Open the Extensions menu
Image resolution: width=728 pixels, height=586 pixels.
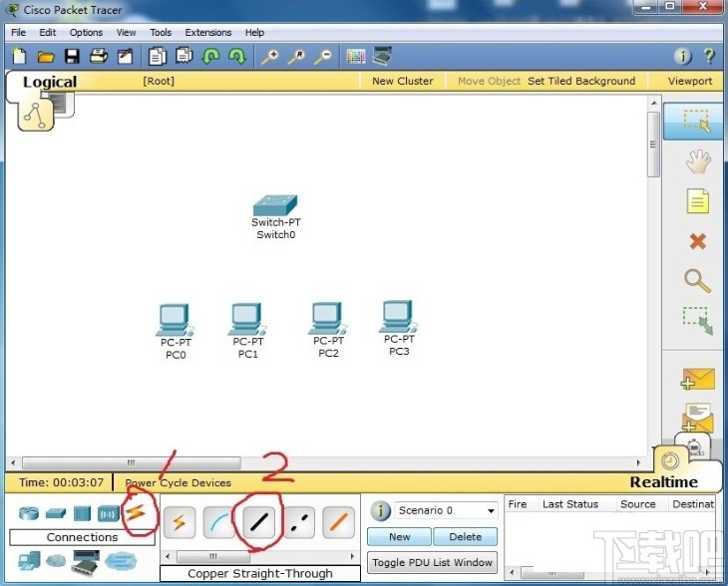[208, 33]
